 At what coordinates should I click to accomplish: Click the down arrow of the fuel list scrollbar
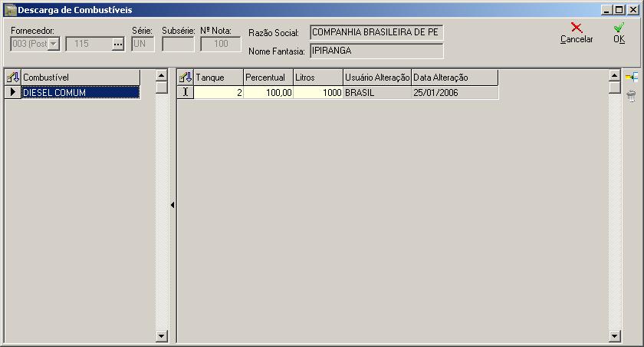[x=162, y=336]
